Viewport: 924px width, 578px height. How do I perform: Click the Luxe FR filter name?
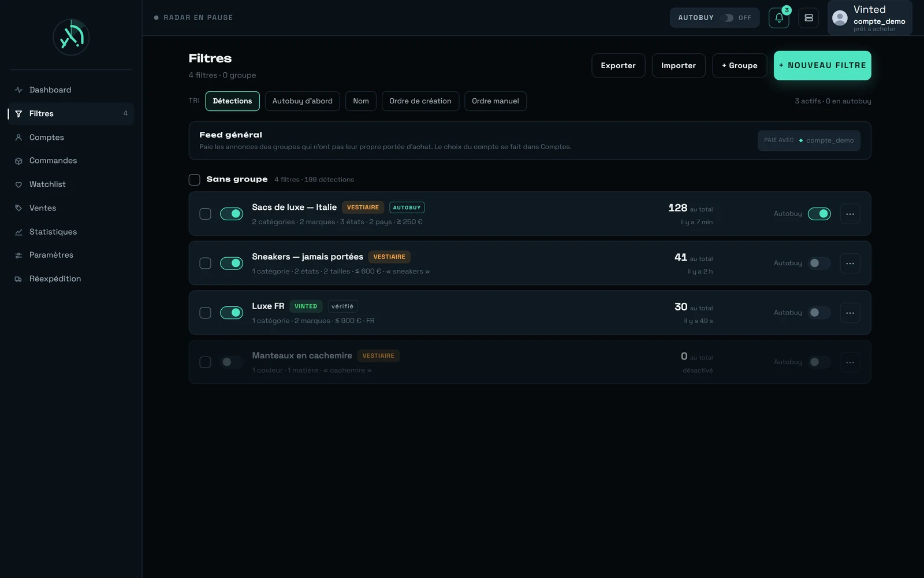point(268,306)
